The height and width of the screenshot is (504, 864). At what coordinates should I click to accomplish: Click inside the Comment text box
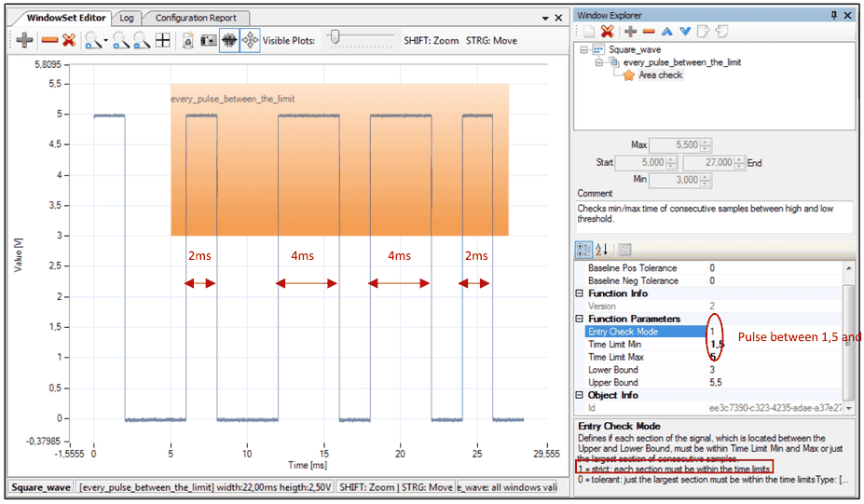[714, 216]
